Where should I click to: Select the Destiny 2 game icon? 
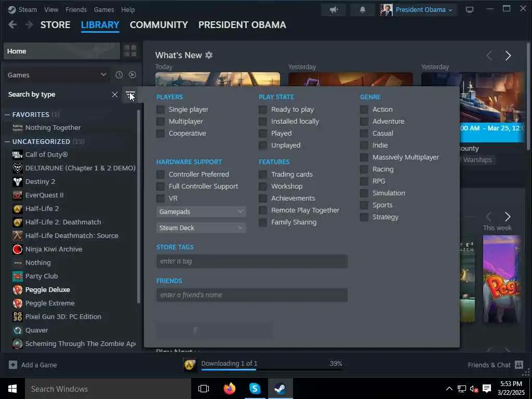coord(18,182)
